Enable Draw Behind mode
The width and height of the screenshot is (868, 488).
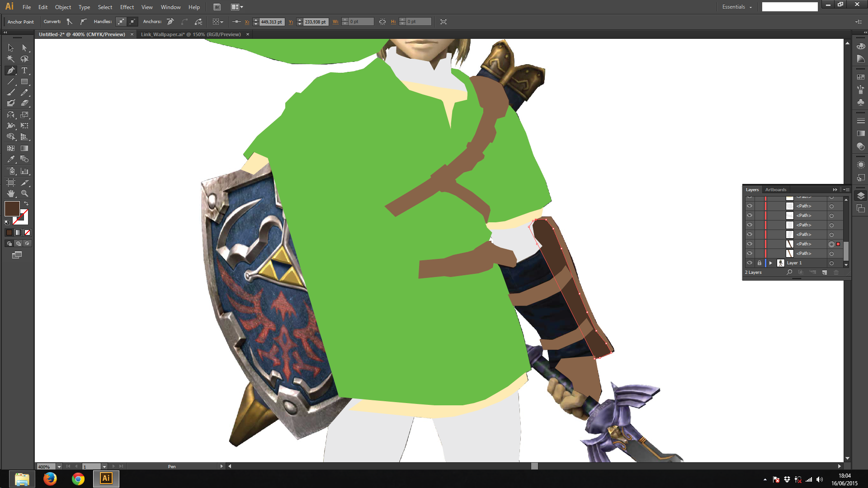click(18, 244)
